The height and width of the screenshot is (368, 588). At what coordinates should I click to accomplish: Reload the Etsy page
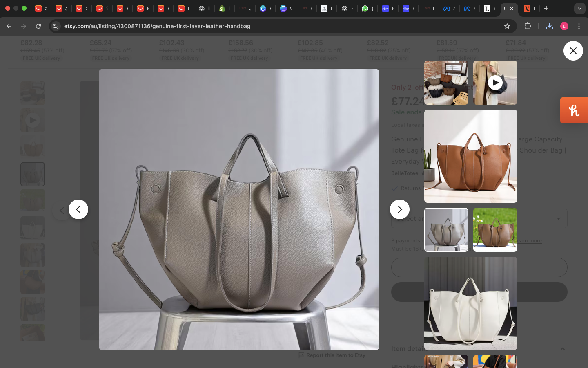click(38, 26)
